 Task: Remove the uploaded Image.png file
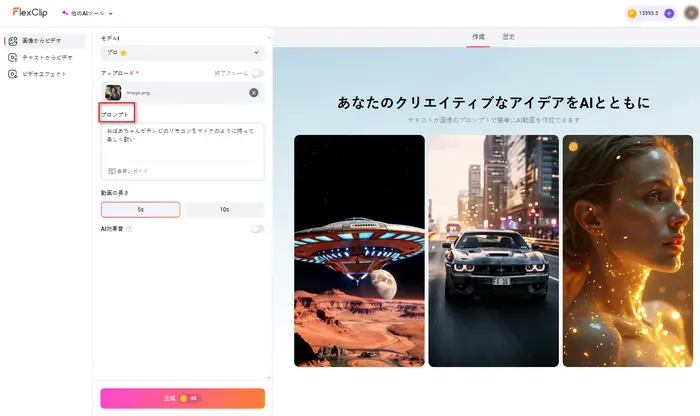(x=254, y=92)
